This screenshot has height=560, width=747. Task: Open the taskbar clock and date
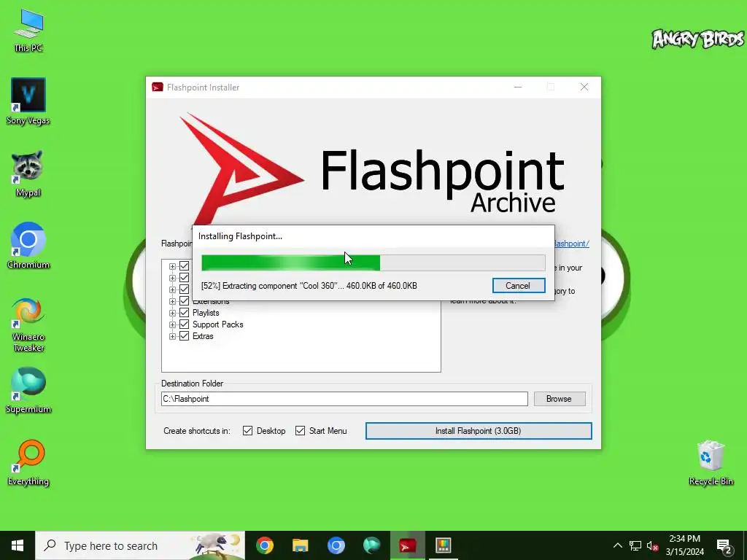[684, 545]
